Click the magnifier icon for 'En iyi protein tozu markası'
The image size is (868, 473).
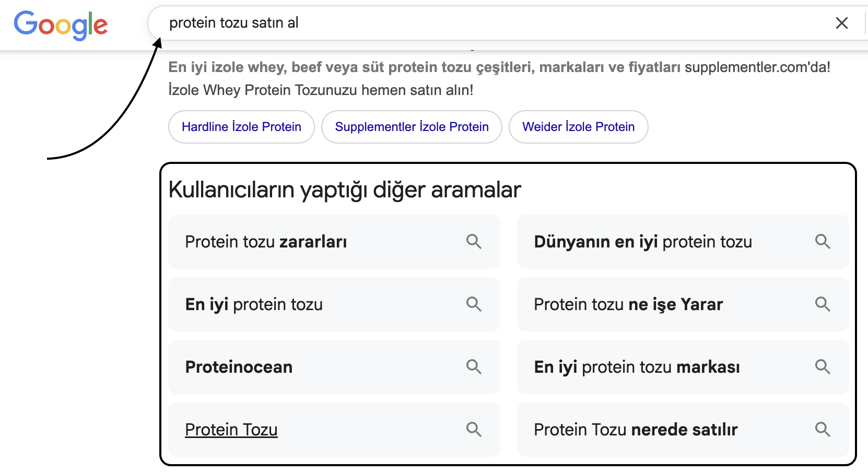pos(823,367)
